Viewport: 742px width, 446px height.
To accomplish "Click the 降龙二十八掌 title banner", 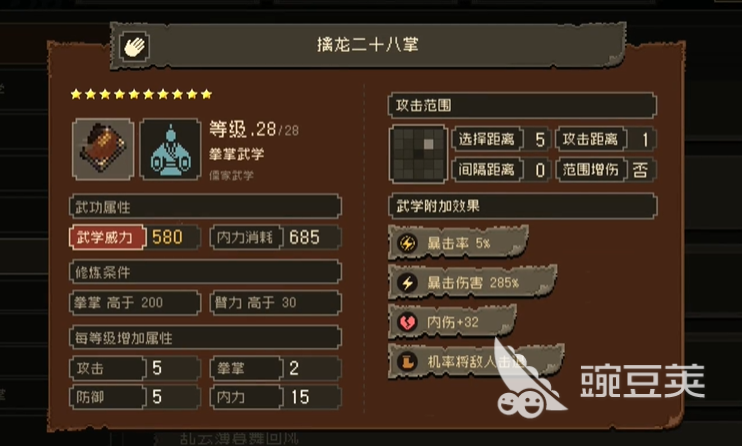I will [x=368, y=45].
